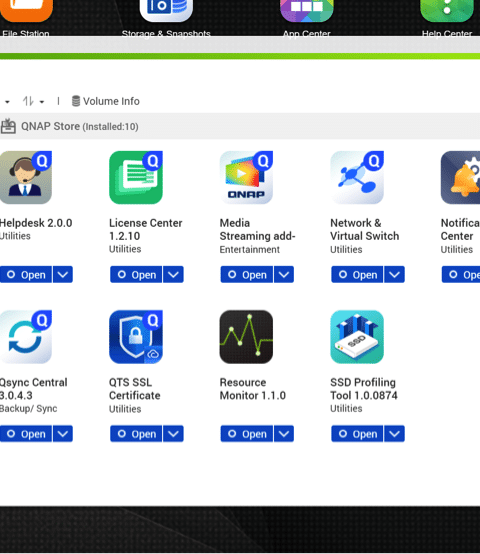
Task: Open the leftmost toolbar dropdown arrow
Action: point(7,102)
